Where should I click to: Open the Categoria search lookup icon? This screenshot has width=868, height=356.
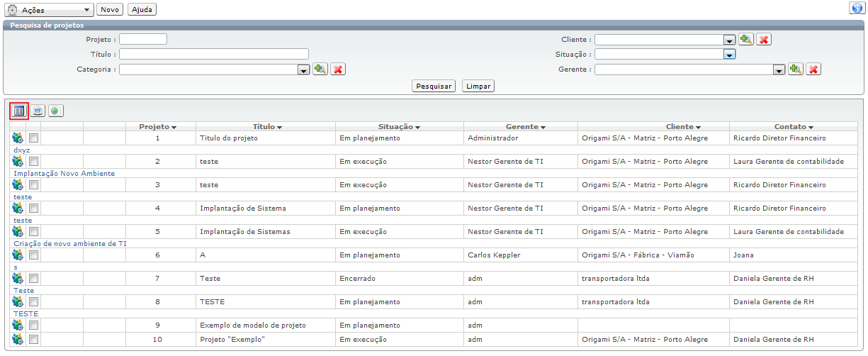[320, 69]
